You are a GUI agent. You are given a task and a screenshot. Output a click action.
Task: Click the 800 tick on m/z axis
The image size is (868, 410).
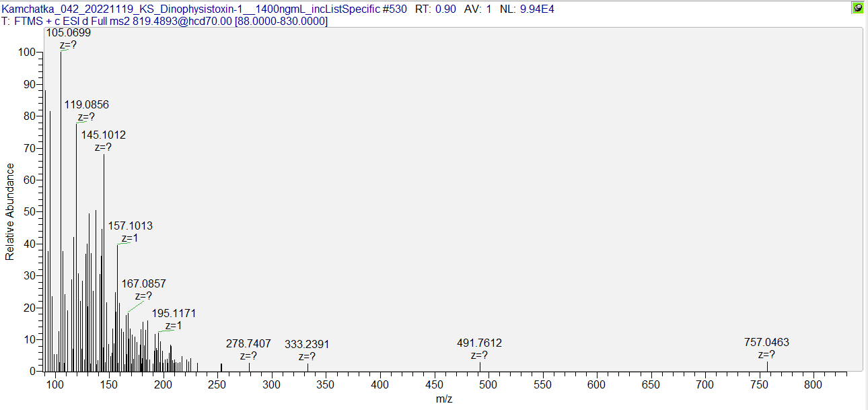click(x=813, y=385)
